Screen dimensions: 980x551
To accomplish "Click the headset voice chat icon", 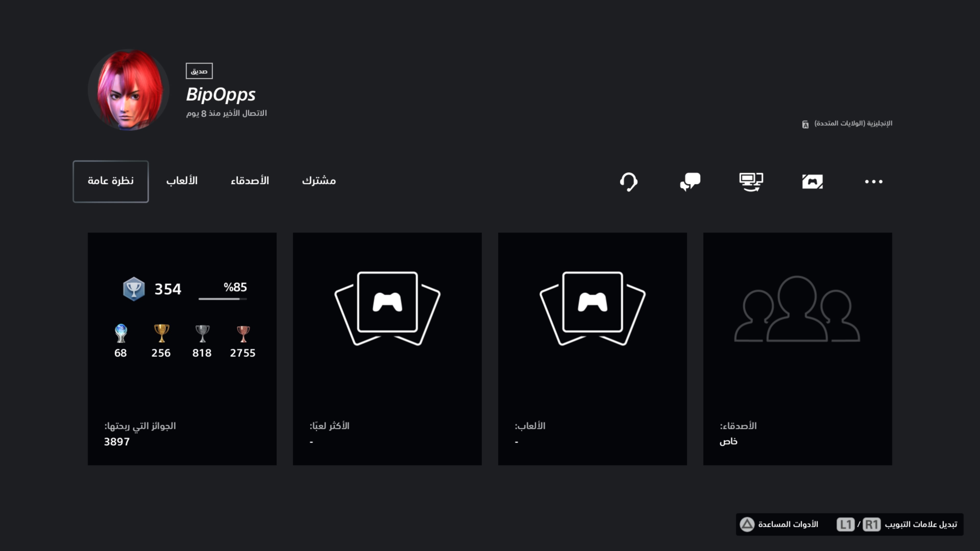I will coord(629,181).
